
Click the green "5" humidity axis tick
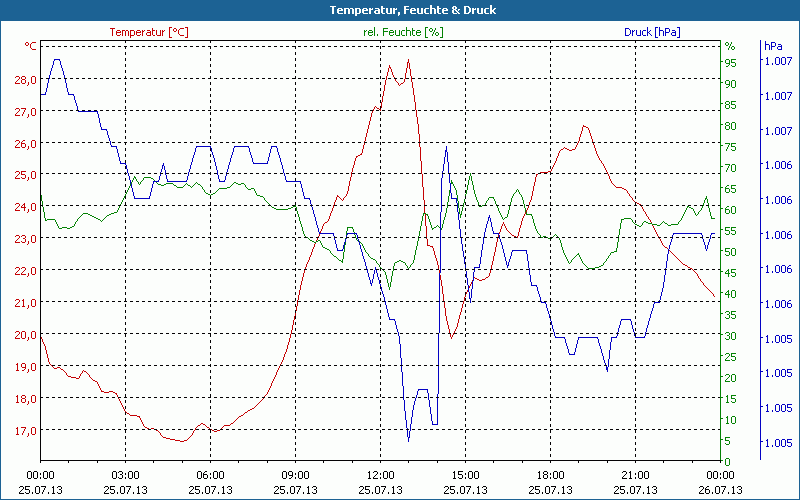[728, 441]
